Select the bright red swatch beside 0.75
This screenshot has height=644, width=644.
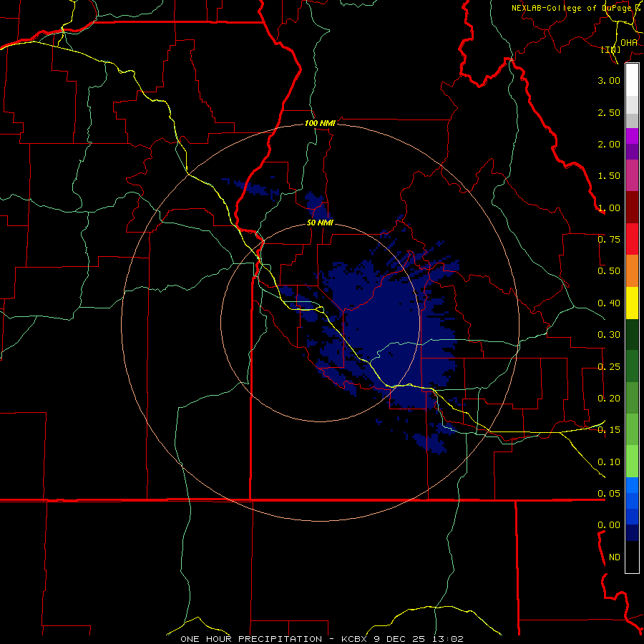tap(632, 239)
